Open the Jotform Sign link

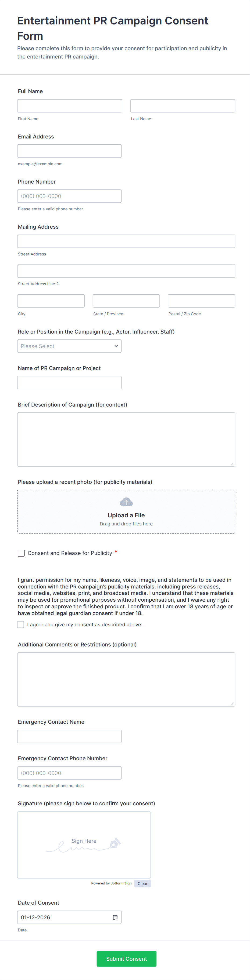coord(121,883)
